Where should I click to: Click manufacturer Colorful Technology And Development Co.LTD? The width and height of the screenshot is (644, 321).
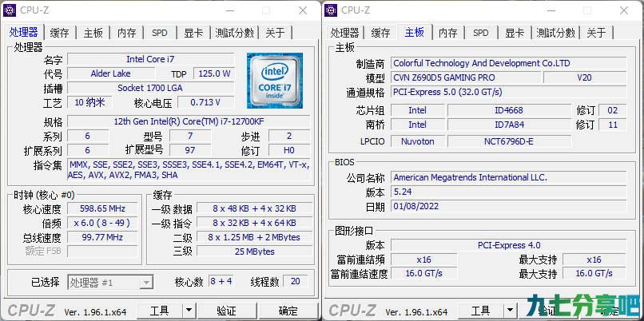tap(509, 63)
